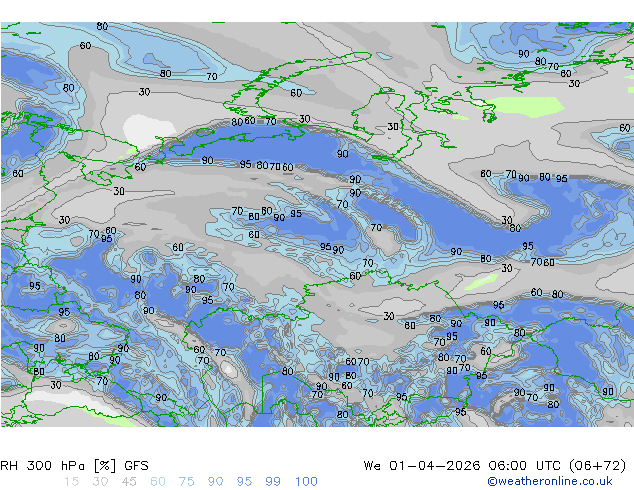Click the 'RH 300 hPa [%] GFS' title

click(x=74, y=466)
